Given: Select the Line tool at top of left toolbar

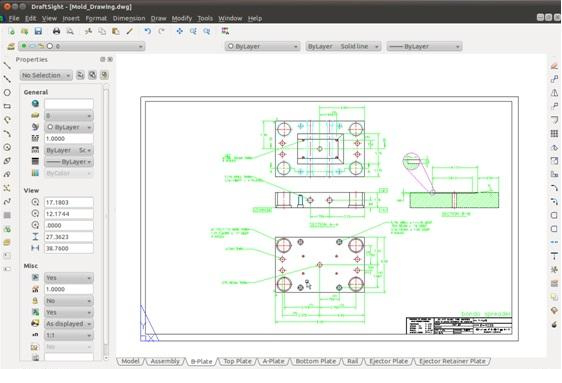Looking at the screenshot, I should coord(7,65).
